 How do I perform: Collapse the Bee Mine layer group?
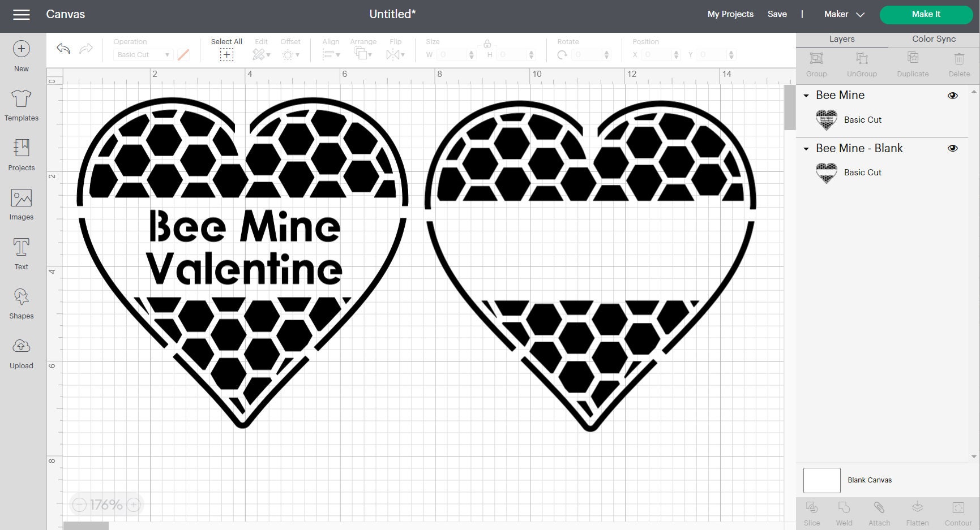click(806, 96)
